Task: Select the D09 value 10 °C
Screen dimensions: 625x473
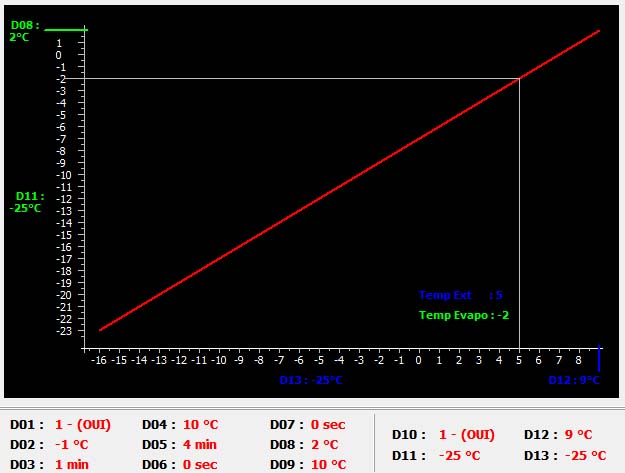Action: tap(328, 464)
